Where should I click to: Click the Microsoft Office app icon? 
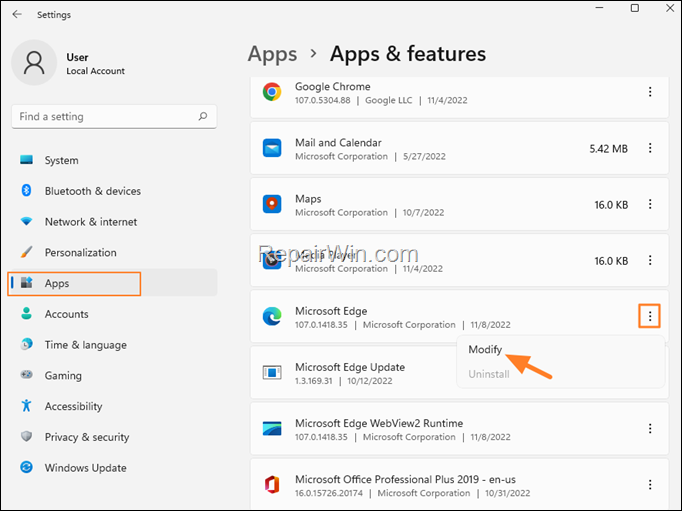[x=272, y=484]
